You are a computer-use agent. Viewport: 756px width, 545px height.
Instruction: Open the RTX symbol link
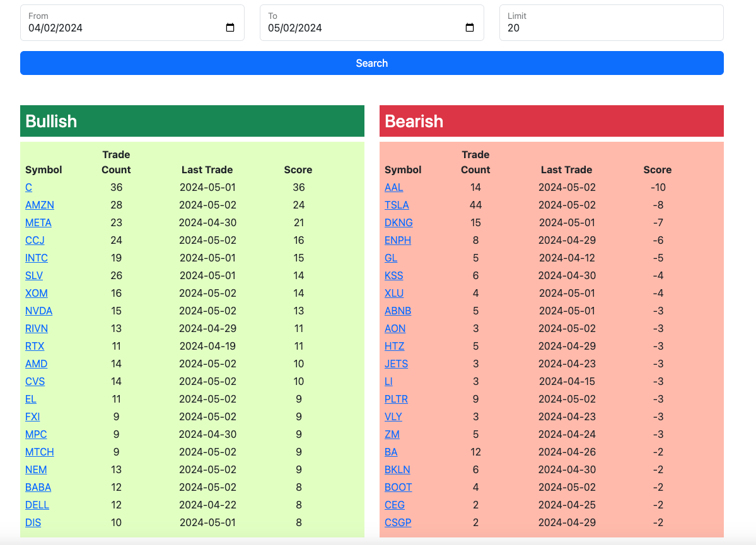[35, 347]
